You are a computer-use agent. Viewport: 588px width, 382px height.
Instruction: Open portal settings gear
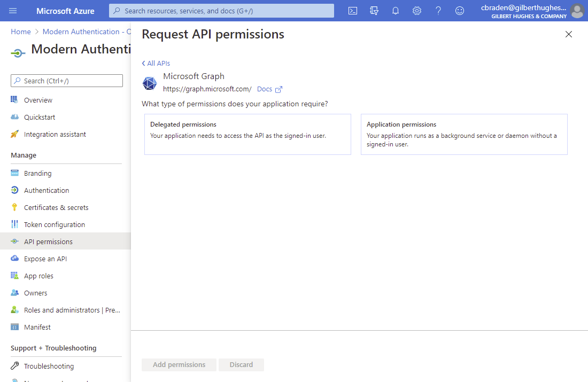coord(416,11)
